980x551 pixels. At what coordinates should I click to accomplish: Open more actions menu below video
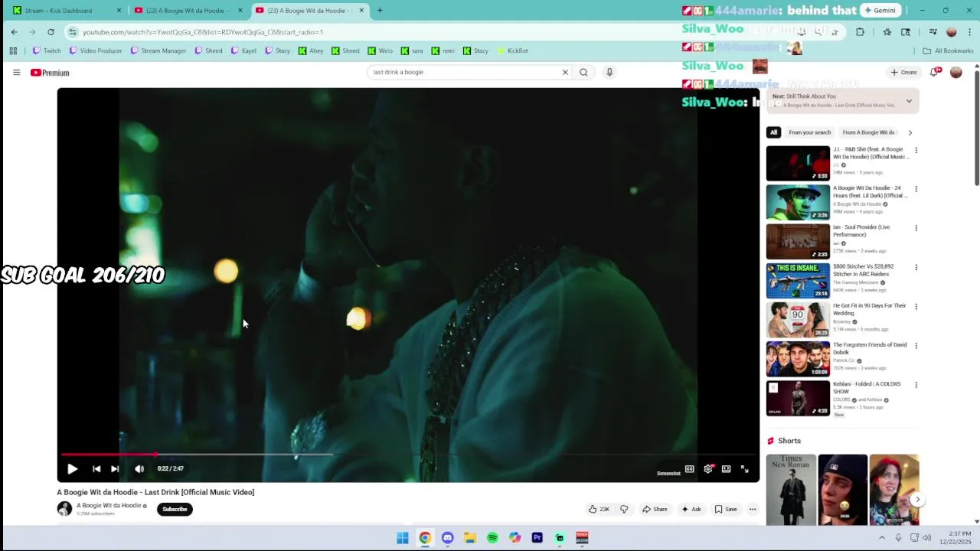753,509
